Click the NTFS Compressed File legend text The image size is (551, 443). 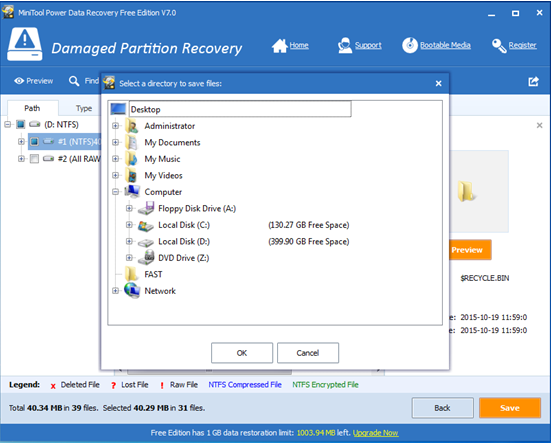coord(245,385)
